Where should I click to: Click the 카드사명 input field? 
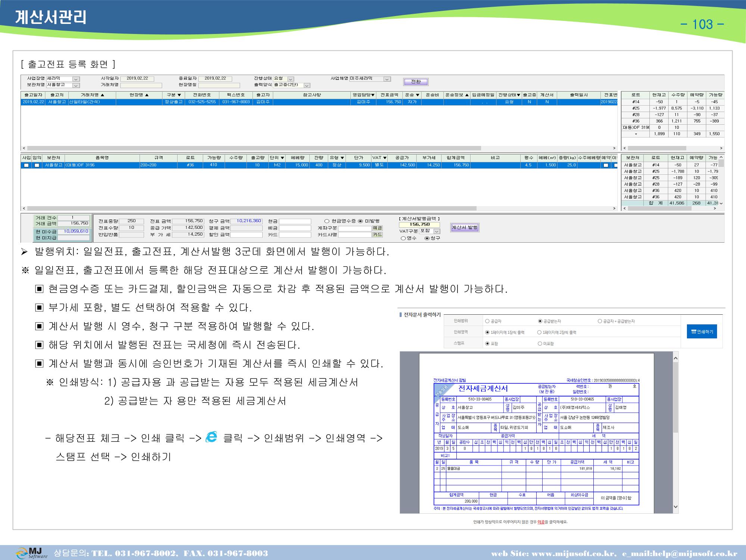click(x=355, y=235)
